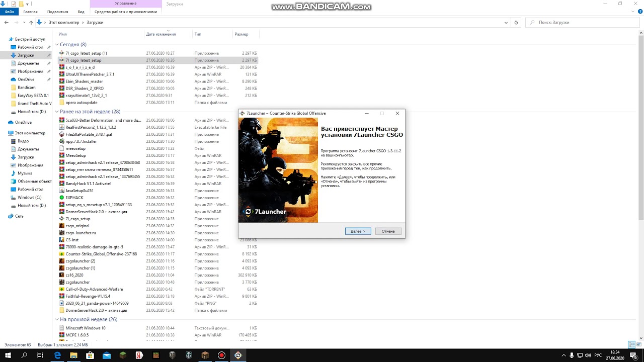Open Bandicam recorder taskbar icon

click(x=221, y=355)
